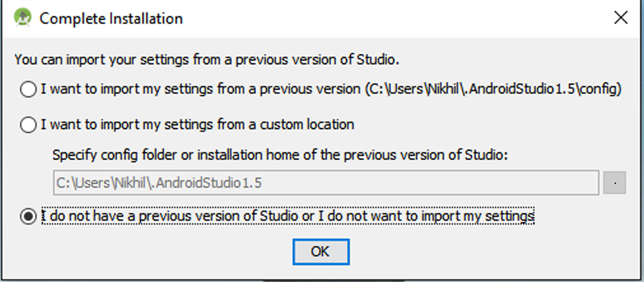Click the Complete Installation title text

[x=111, y=18]
